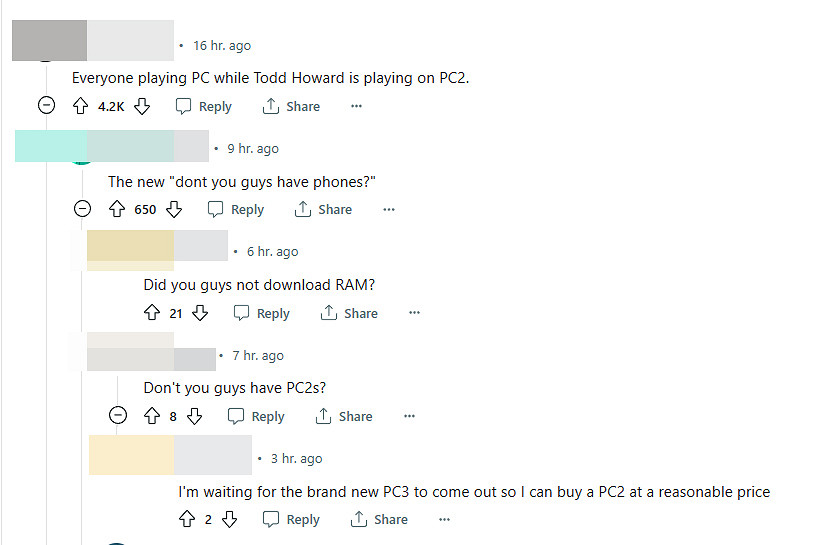This screenshot has width=837, height=545.
Task: Downvote the comment with 650 votes
Action: click(x=174, y=209)
